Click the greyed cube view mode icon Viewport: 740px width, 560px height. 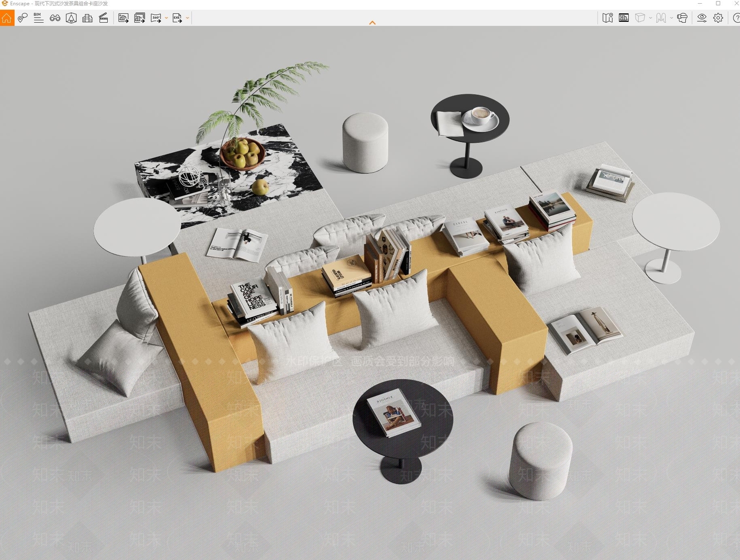(640, 18)
